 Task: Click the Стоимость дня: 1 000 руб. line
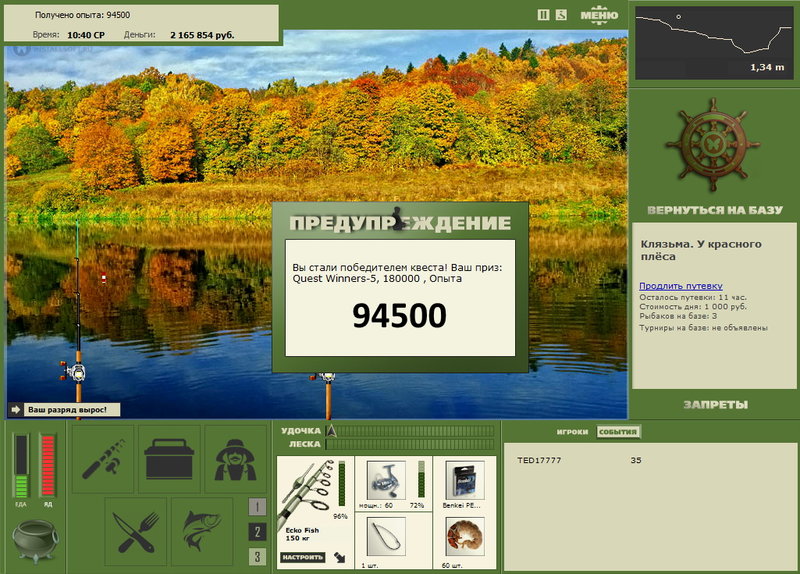coord(693,307)
